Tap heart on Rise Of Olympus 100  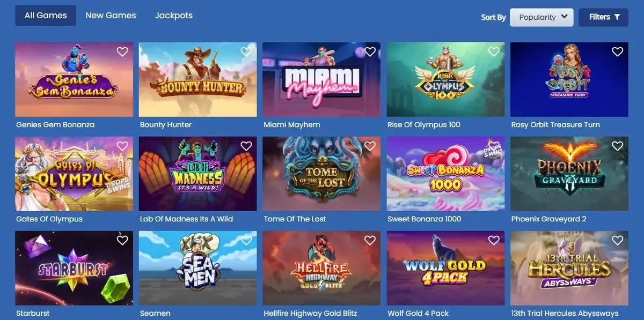pos(494,51)
